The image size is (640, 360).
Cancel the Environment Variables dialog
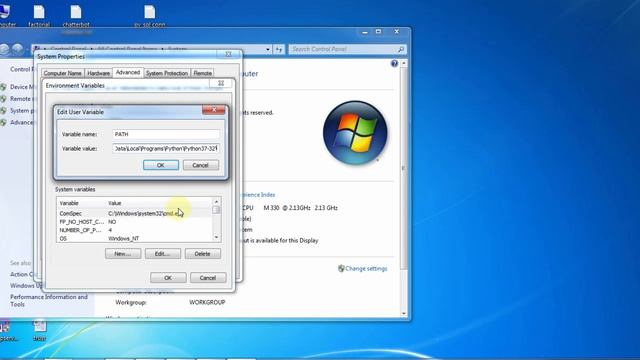pyautogui.click(x=208, y=278)
